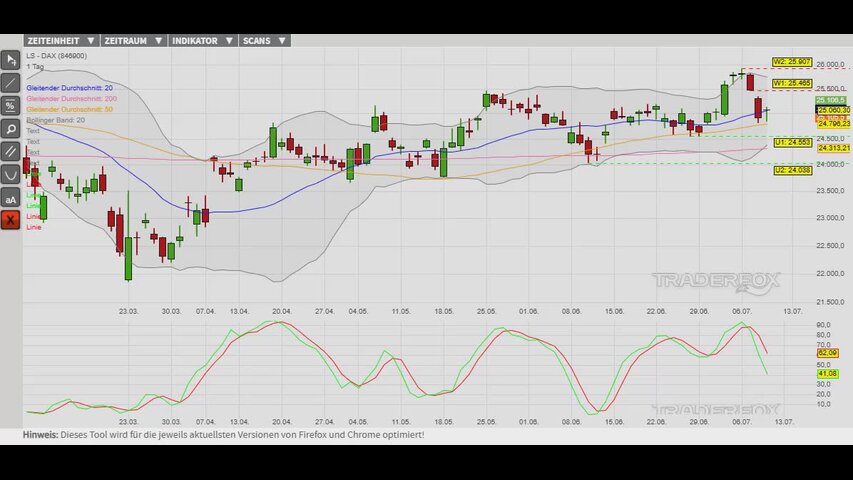Click the 18.05. date under price chart
Screen dimensions: 853x480
click(443, 311)
